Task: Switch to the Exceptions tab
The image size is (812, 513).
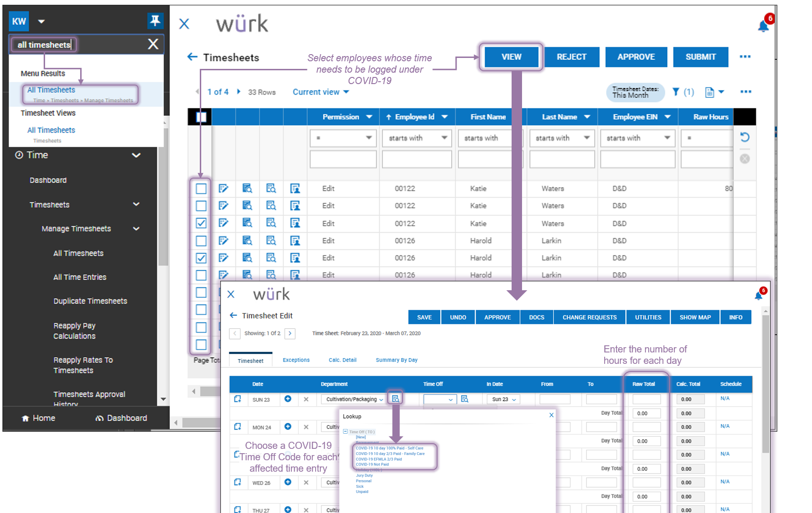Action: pos(296,360)
